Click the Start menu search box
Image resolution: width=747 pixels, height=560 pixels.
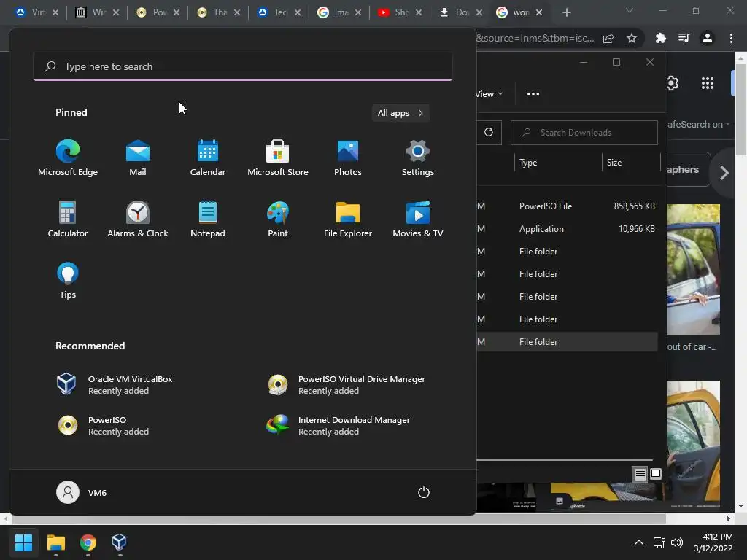tap(243, 66)
